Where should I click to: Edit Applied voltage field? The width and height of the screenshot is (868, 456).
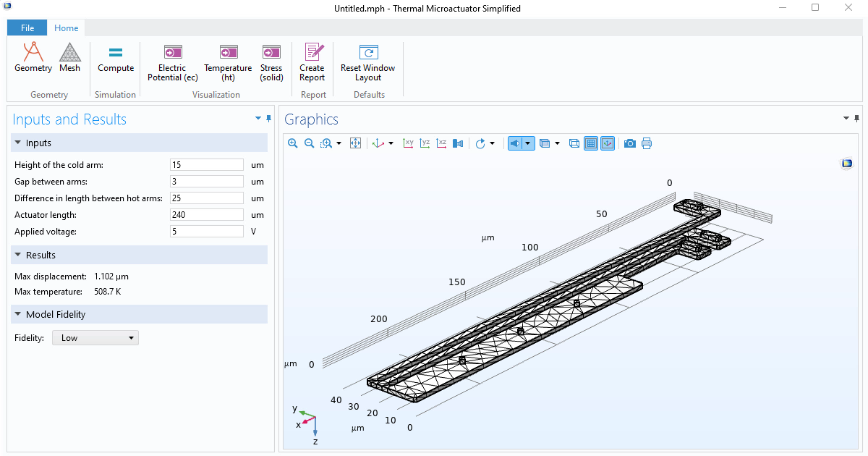[207, 232]
